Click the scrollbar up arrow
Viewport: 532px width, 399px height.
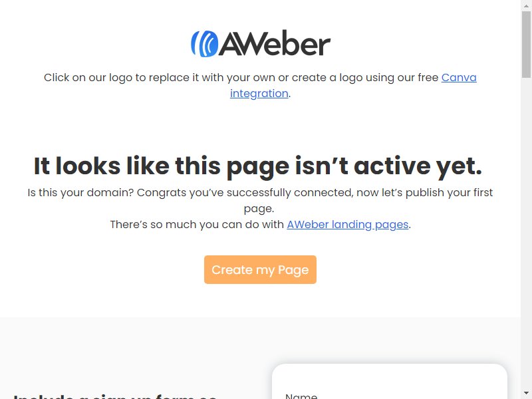(526, 5)
